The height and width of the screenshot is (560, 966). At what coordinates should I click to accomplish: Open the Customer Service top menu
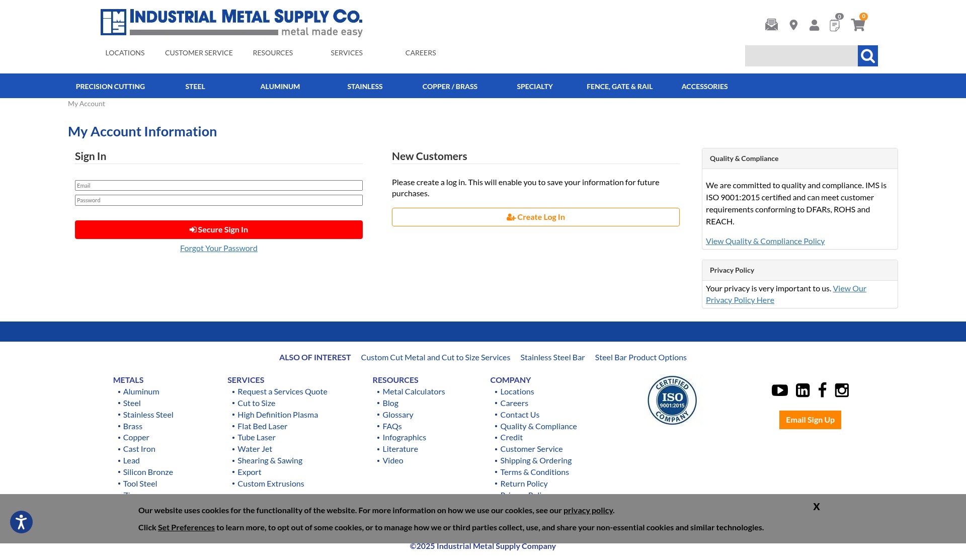[x=199, y=53]
